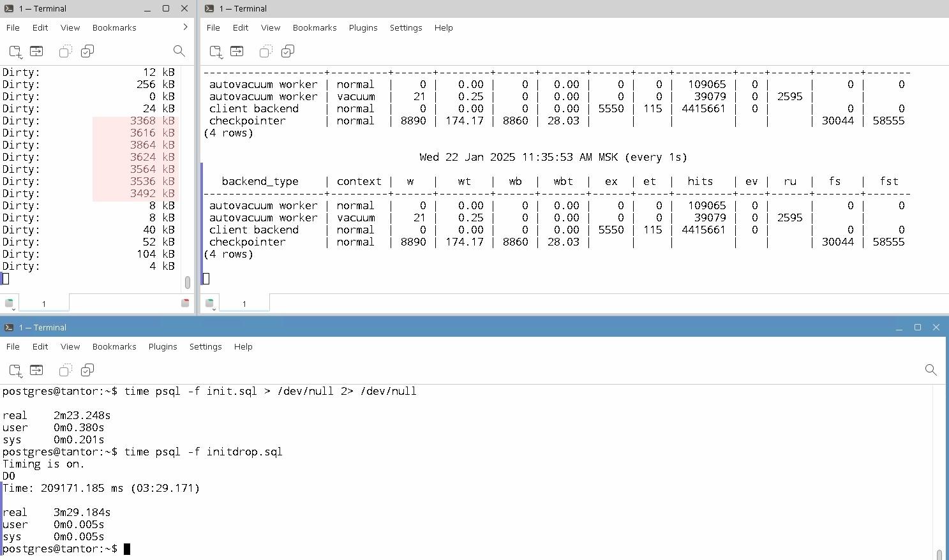Select tab 1 in top-right terminal
Screen dimensions: 949x560
click(x=244, y=304)
